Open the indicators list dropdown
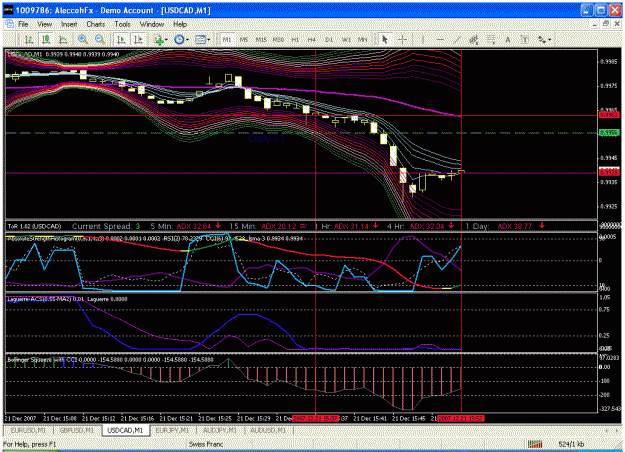 (161, 39)
